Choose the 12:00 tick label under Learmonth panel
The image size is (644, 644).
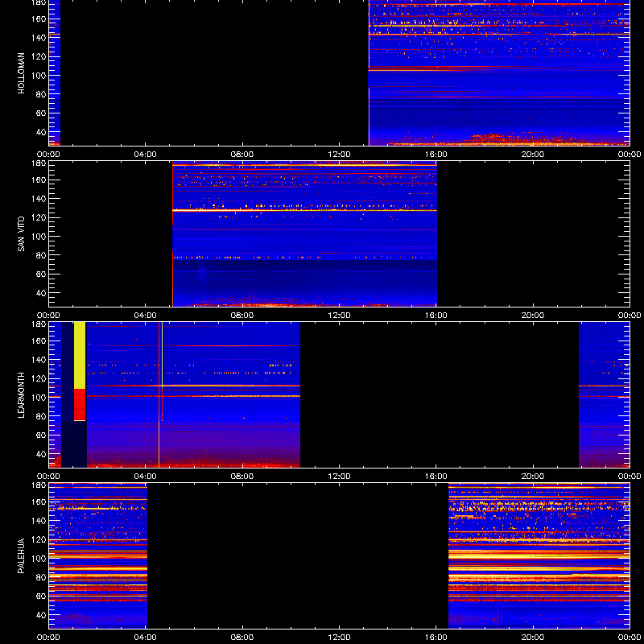tap(339, 477)
